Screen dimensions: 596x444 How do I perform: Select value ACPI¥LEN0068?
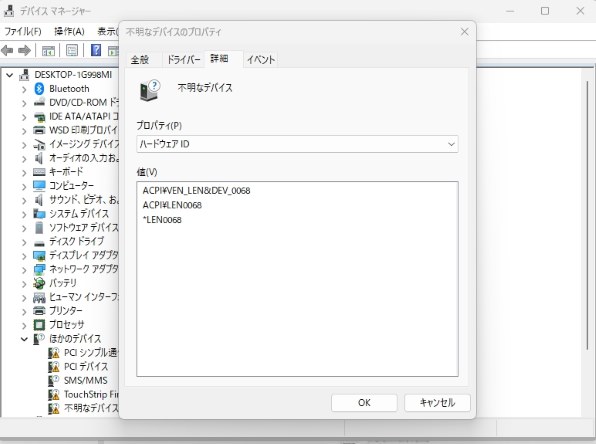point(172,205)
